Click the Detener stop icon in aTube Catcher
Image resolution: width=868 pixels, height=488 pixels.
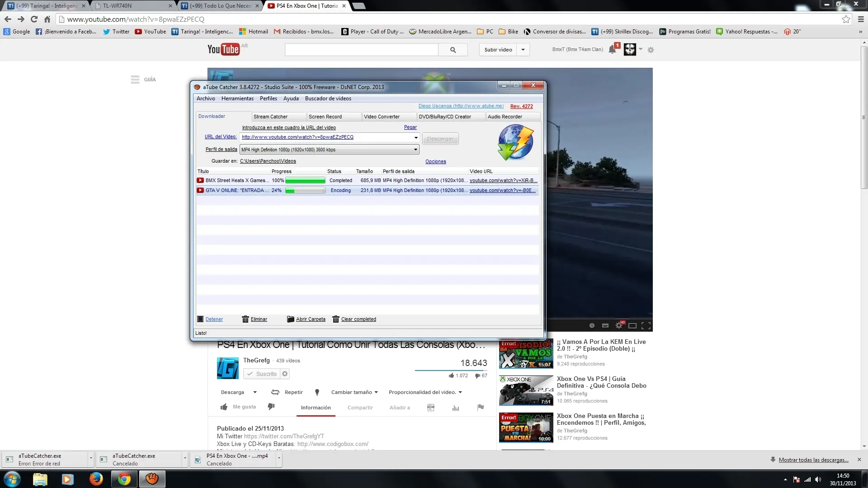[x=200, y=319]
